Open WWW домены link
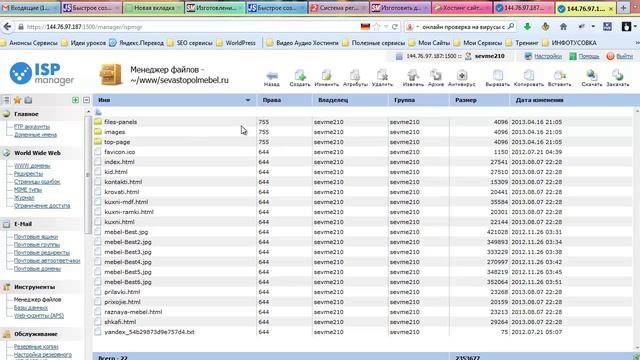Viewport: 640px width, 360px height. click(x=32, y=166)
